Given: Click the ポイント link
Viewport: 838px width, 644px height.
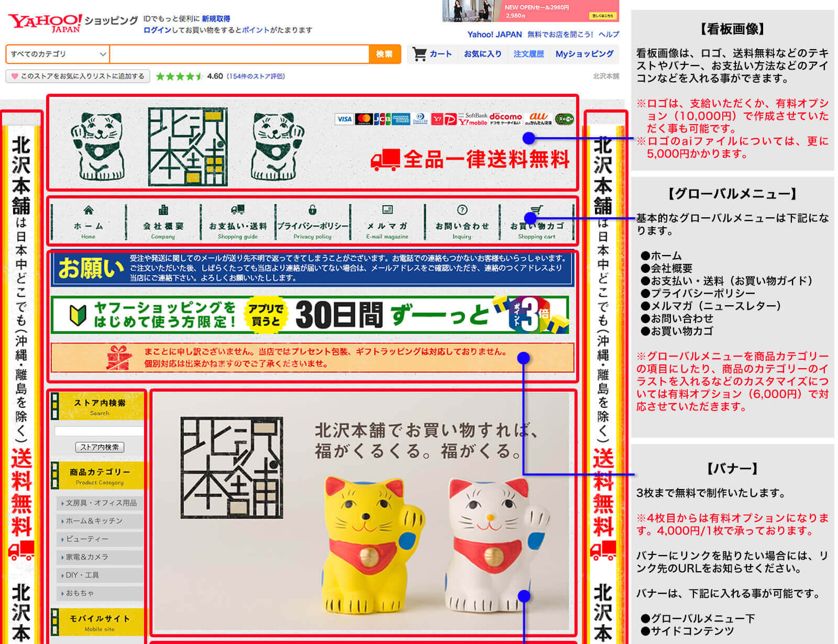Looking at the screenshot, I should tap(256, 30).
